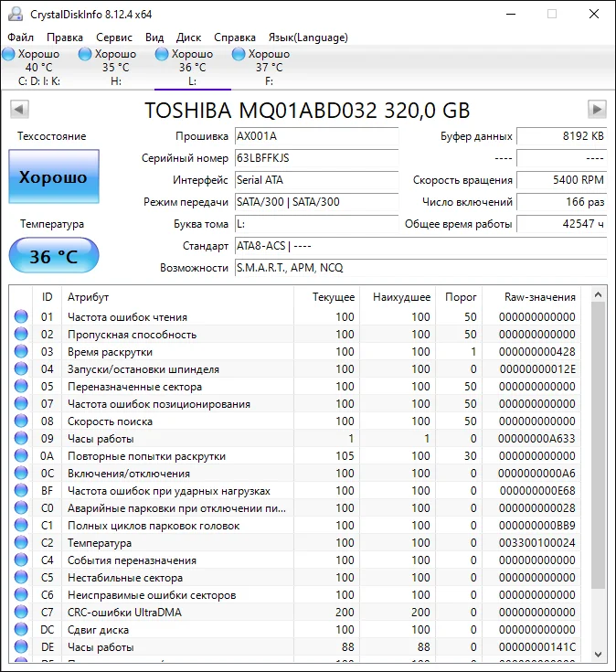Click the ID column header
Viewport: 616px width, 672px height.
click(48, 297)
